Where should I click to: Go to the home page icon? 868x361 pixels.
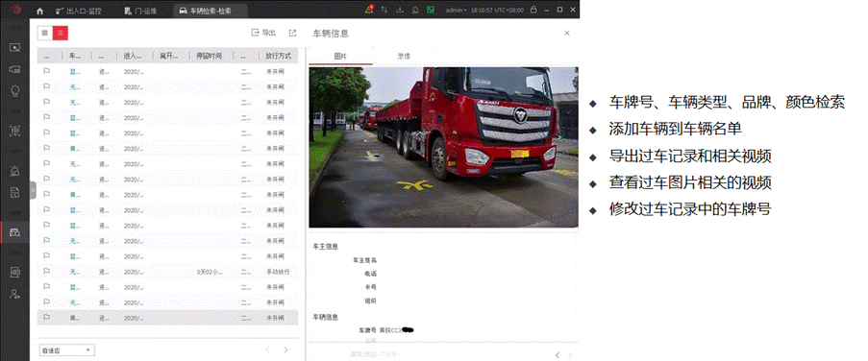click(39, 11)
